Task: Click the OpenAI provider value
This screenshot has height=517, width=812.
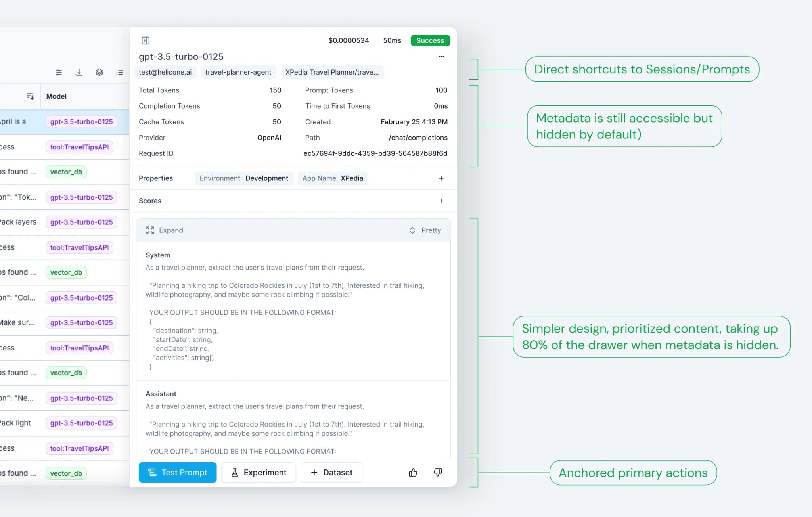Action: (269, 138)
